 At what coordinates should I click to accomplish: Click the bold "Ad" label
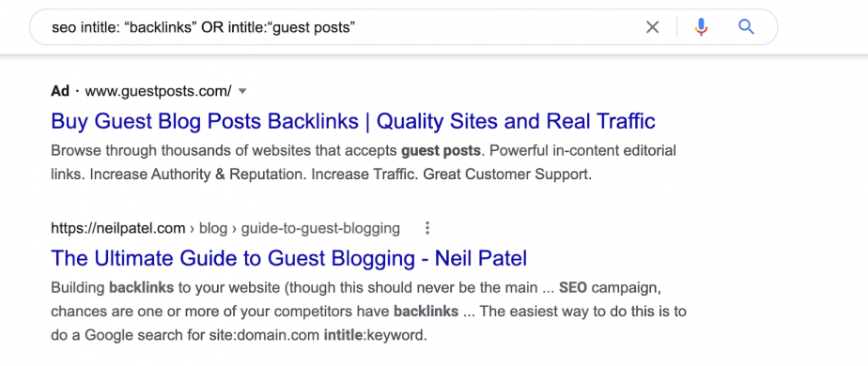click(x=60, y=91)
